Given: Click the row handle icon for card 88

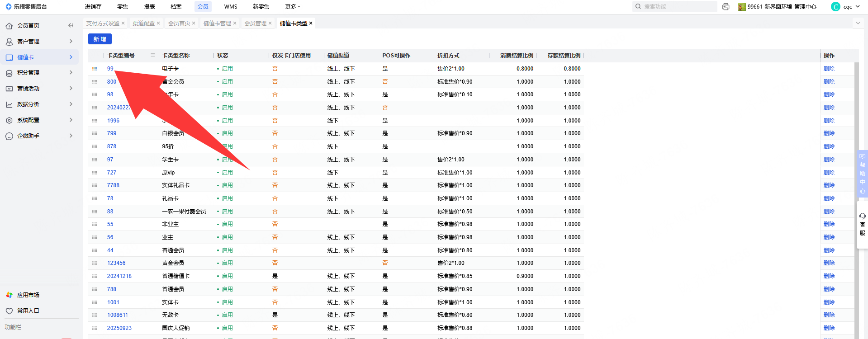Looking at the screenshot, I should (95, 212).
